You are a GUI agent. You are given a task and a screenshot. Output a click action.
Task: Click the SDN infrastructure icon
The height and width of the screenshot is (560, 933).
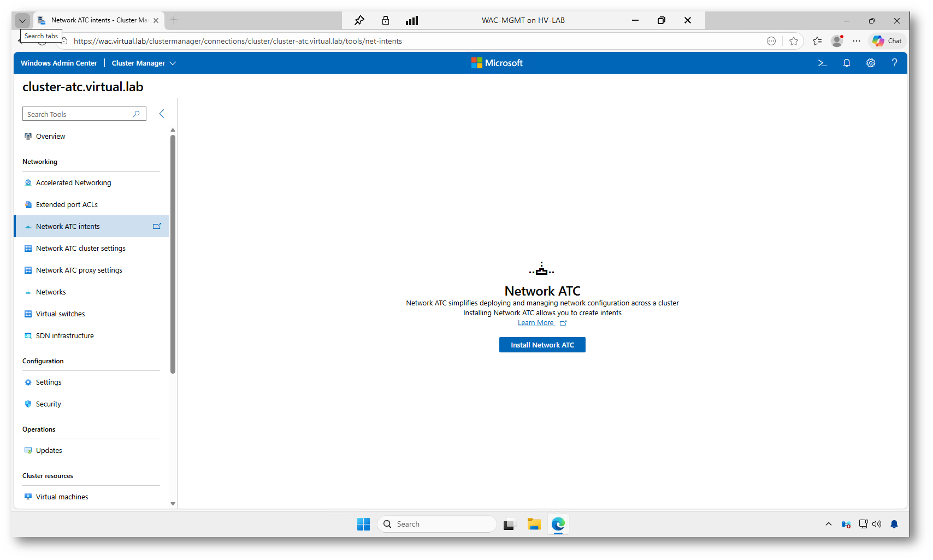click(28, 336)
